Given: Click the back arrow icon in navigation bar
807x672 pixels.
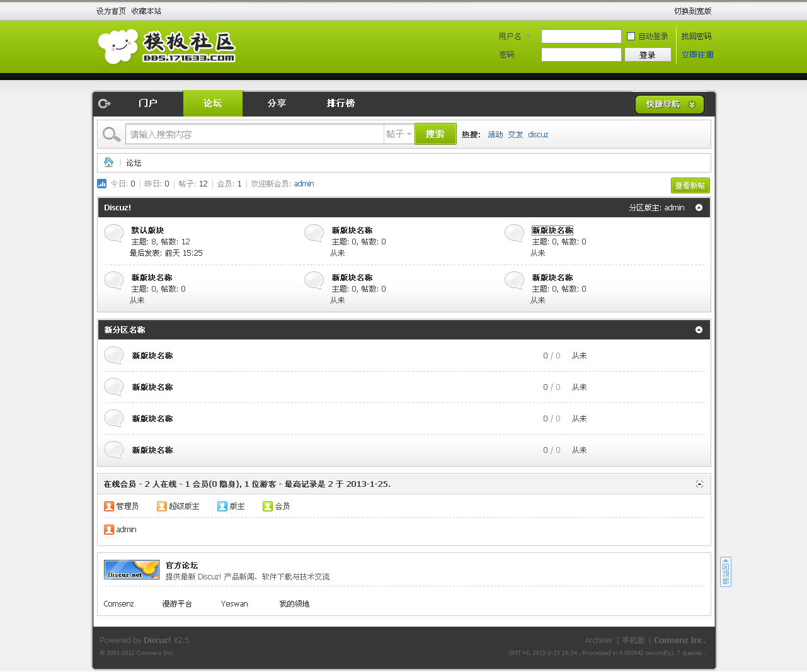Looking at the screenshot, I should click(x=105, y=103).
